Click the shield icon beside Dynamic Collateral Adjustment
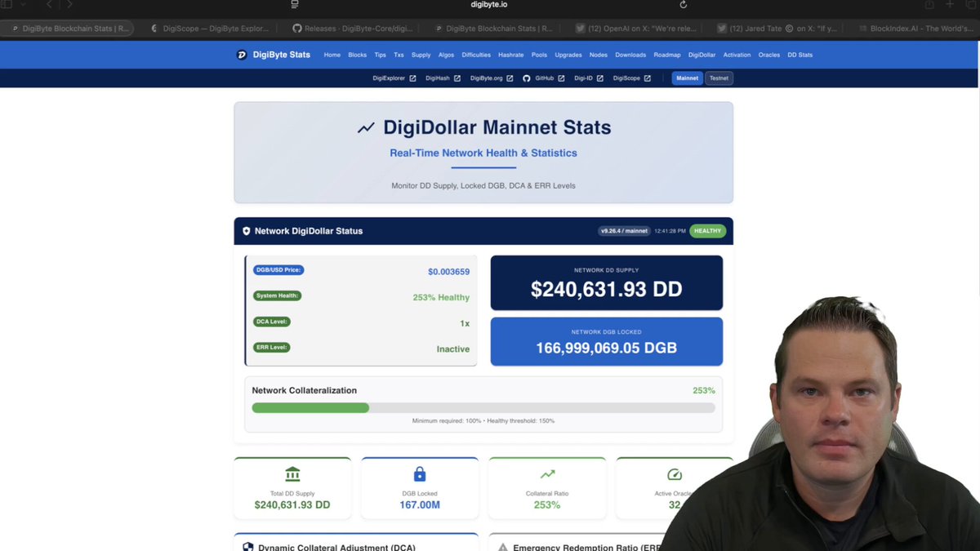Image resolution: width=980 pixels, height=551 pixels. click(247, 547)
